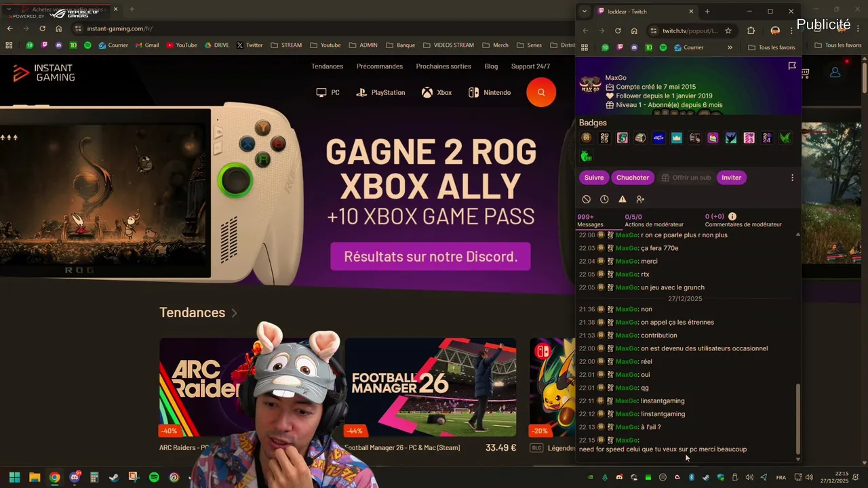Open a new tab in Twitch window
The image size is (868, 488).
click(x=707, y=12)
